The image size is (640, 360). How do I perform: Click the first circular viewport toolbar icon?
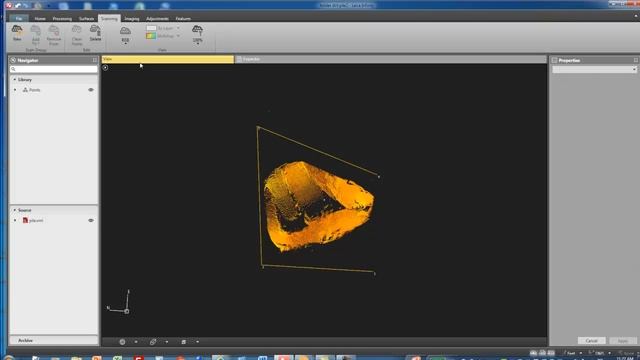[122, 342]
